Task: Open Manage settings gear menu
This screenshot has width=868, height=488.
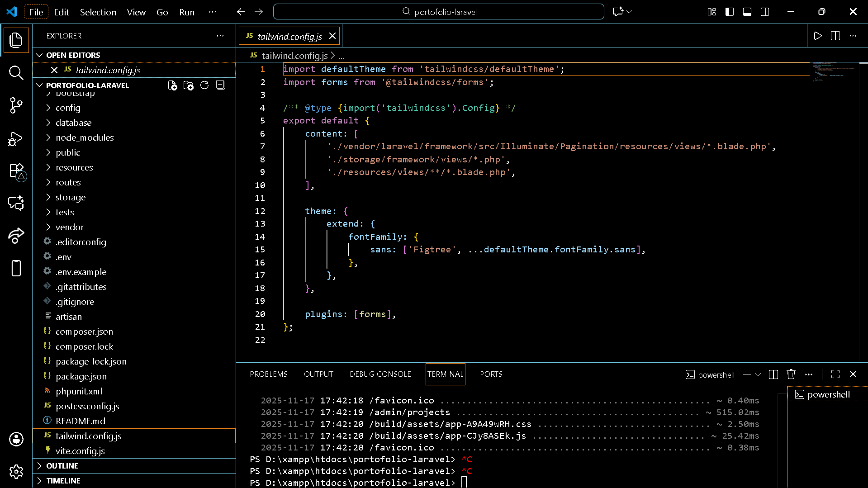Action: tap(16, 471)
